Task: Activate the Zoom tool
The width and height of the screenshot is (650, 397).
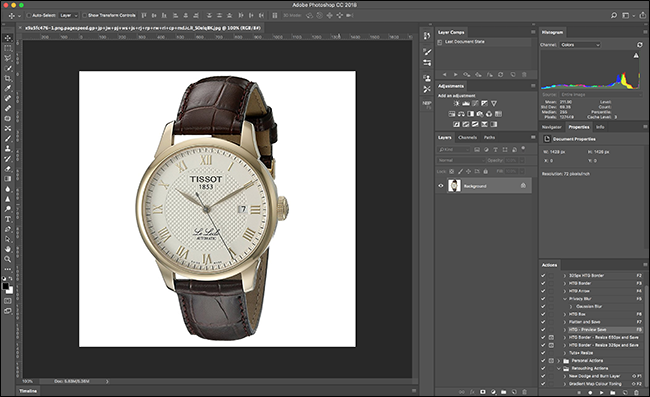Action: [x=8, y=259]
